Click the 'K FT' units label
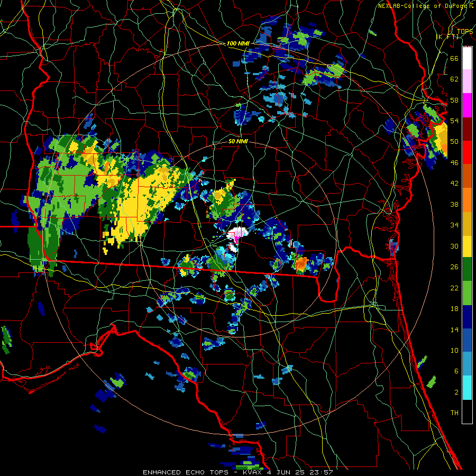476x476 pixels. point(447,36)
